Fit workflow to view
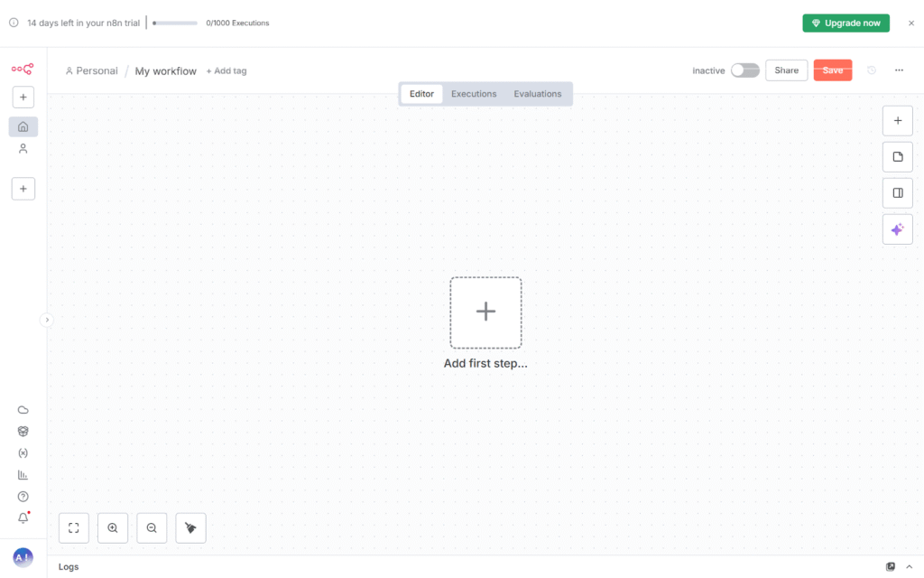Viewport: 924px width, 578px height. pyautogui.click(x=74, y=528)
